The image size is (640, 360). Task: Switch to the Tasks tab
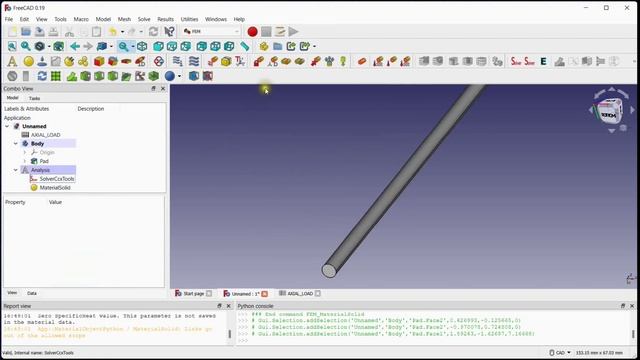click(34, 98)
